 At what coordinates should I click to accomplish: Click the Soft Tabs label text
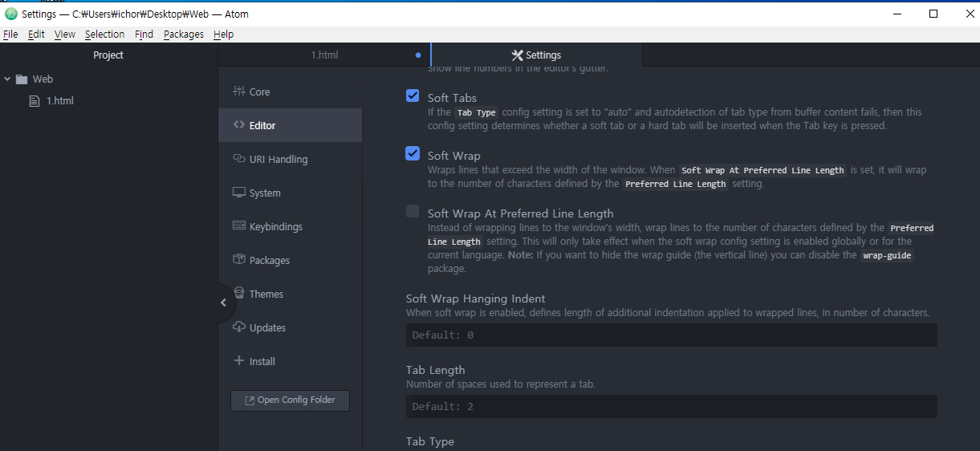point(452,98)
